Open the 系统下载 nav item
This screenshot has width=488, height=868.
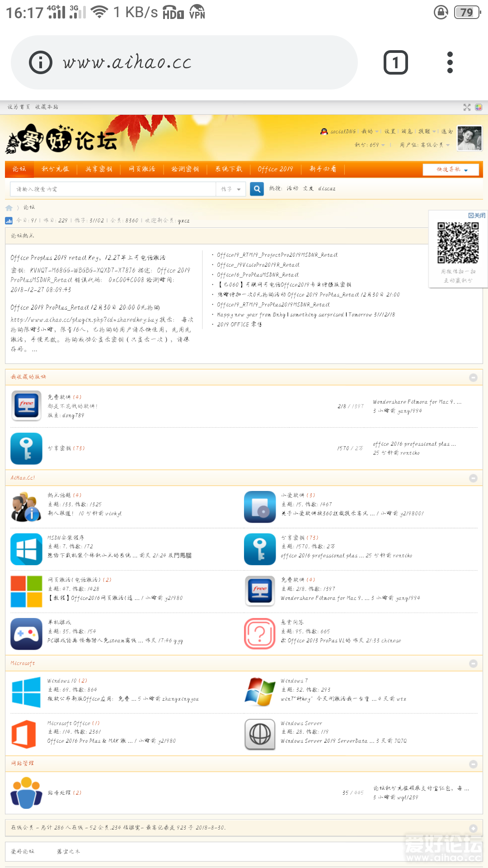(229, 169)
